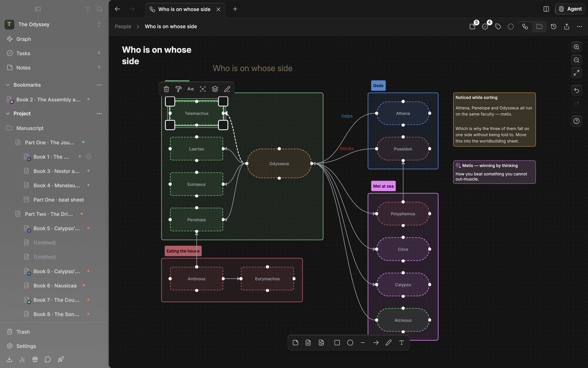Open the layers ordering icon
The height and width of the screenshot is (368, 588).
(215, 89)
